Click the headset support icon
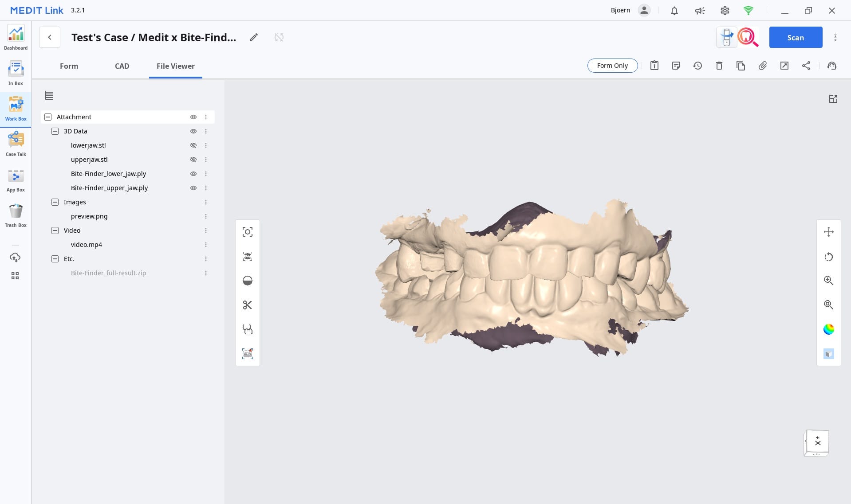 (x=832, y=66)
